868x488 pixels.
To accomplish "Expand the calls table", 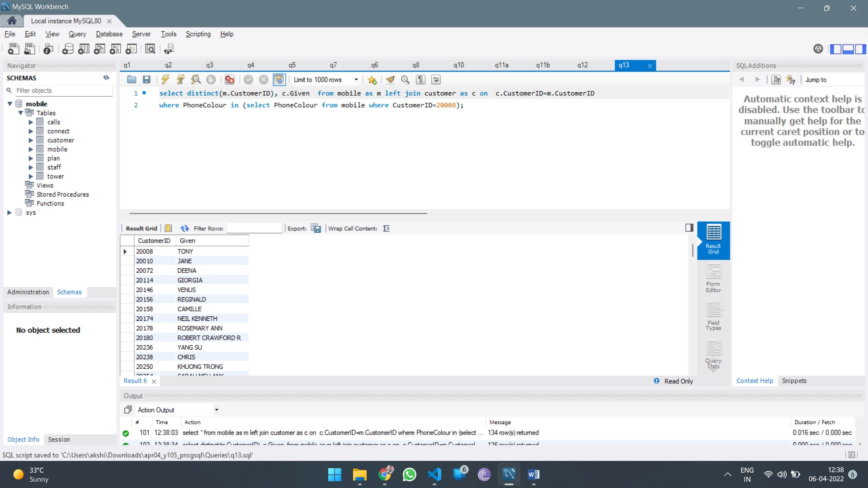I will point(31,122).
